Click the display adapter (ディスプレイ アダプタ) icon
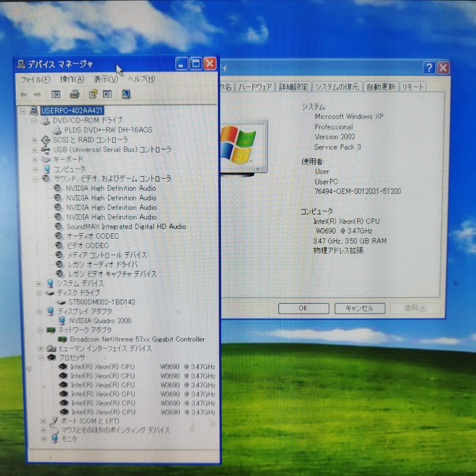Image resolution: width=476 pixels, height=476 pixels. tap(50, 311)
